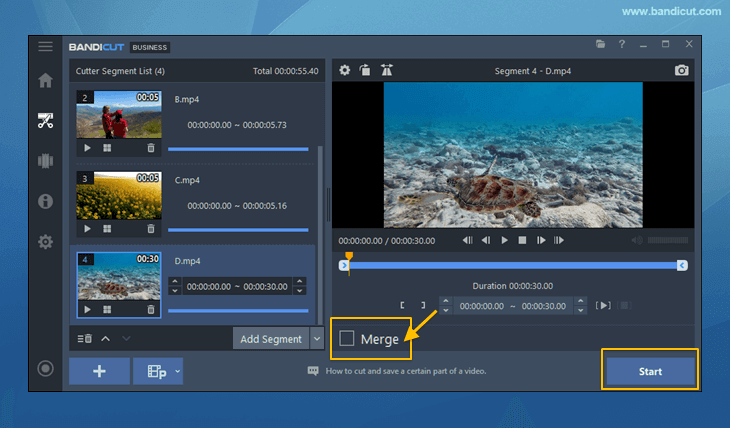This screenshot has height=428, width=730.
Task: Enable the Merge checkbox
Action: click(x=347, y=339)
